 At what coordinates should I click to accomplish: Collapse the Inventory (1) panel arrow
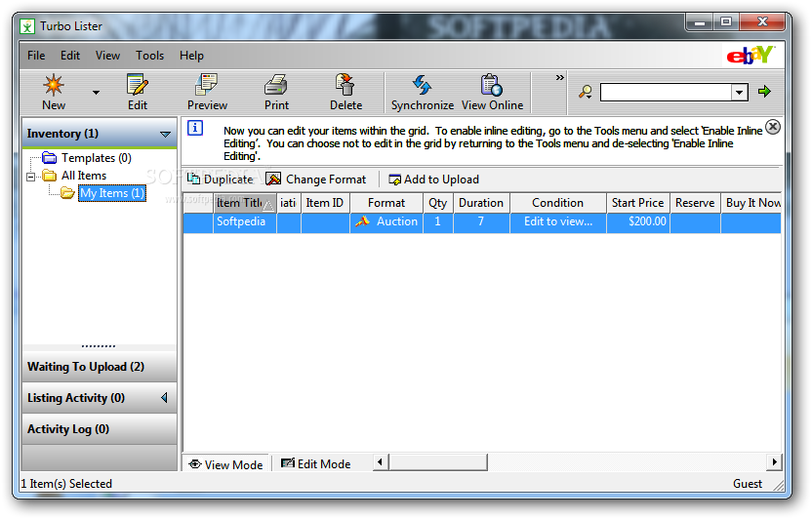click(165, 134)
